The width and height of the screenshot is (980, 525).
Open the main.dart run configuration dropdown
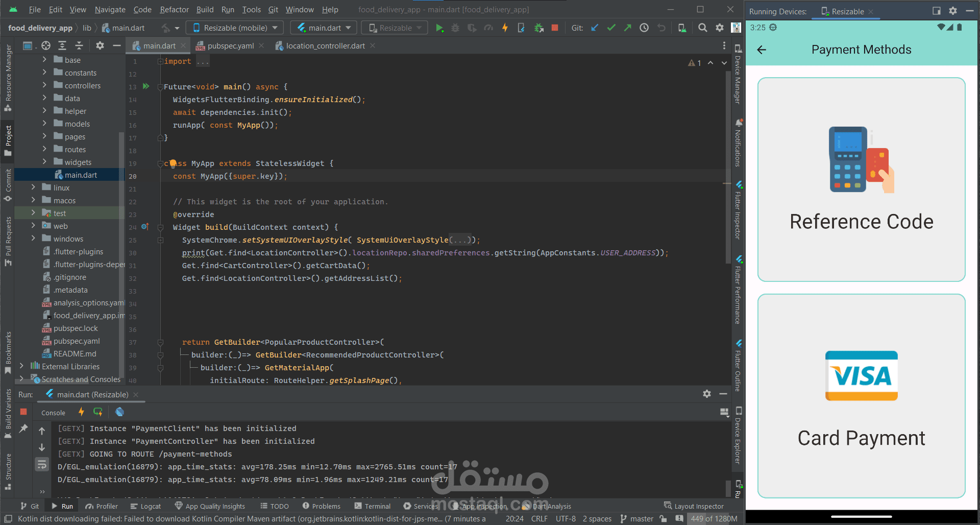coord(324,28)
